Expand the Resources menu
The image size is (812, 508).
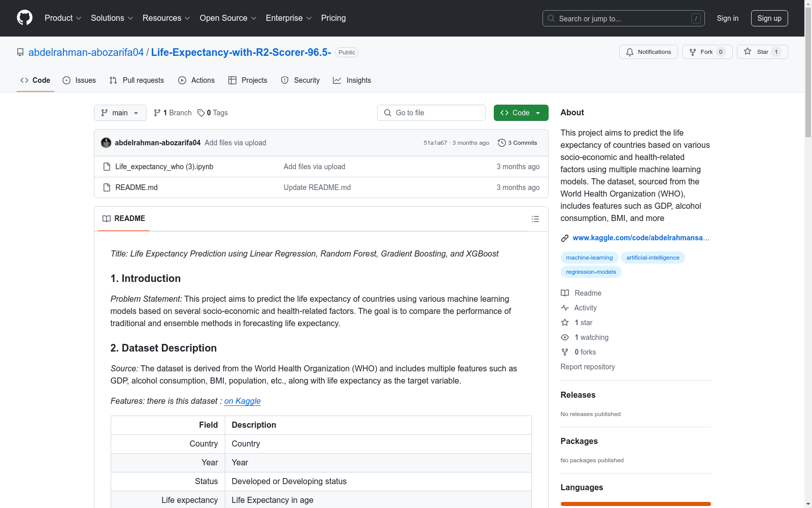[x=166, y=18]
